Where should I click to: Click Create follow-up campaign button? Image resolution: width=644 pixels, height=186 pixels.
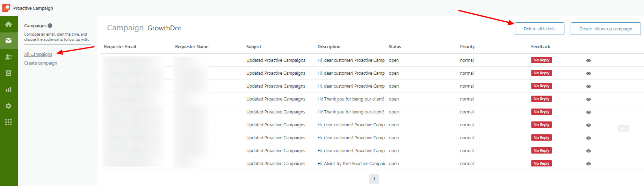click(x=606, y=29)
